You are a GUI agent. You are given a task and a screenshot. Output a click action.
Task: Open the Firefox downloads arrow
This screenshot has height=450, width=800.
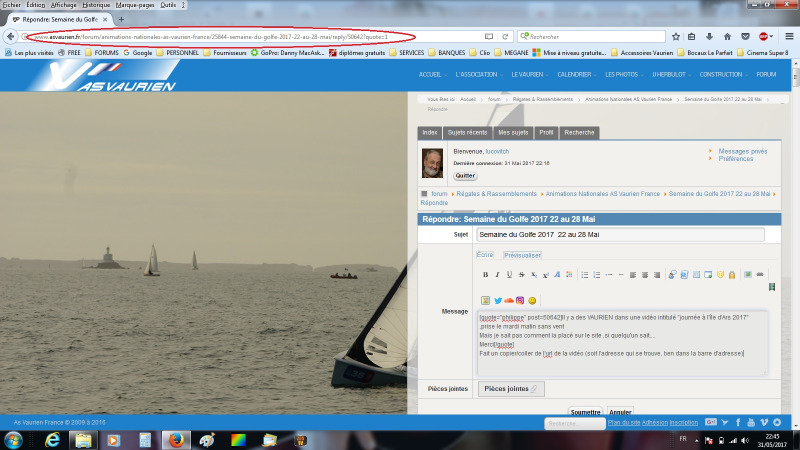coord(709,37)
